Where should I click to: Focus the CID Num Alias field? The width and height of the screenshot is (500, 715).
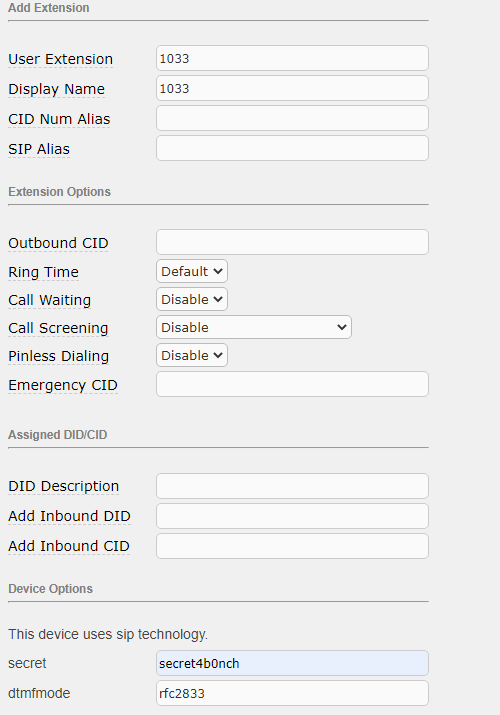click(292, 118)
